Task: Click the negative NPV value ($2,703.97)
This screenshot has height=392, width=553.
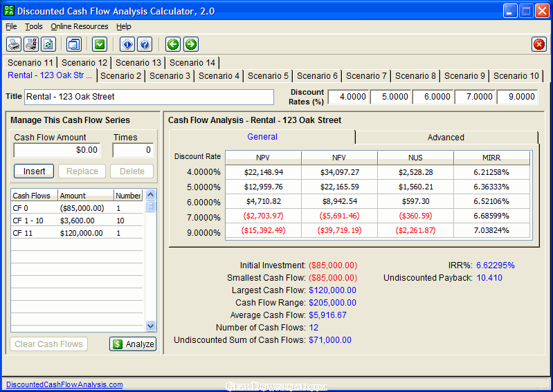Action: click(x=263, y=216)
